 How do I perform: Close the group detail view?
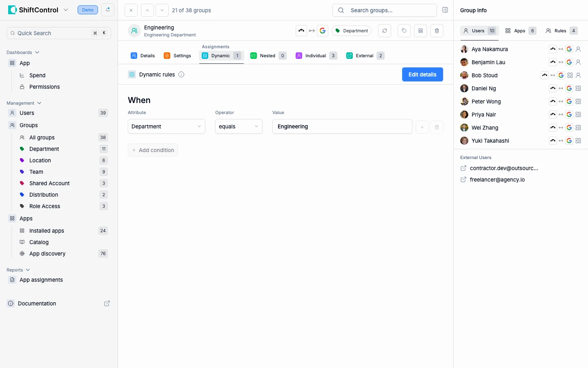(x=131, y=10)
